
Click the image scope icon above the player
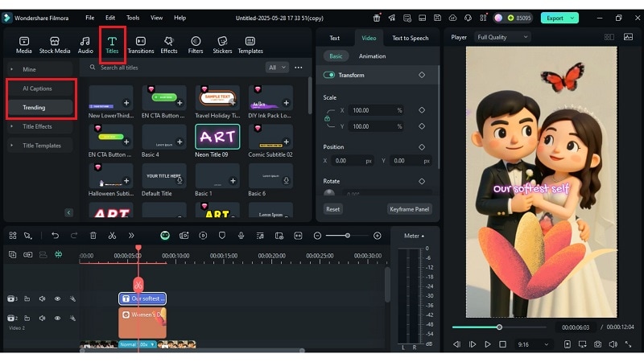629,37
